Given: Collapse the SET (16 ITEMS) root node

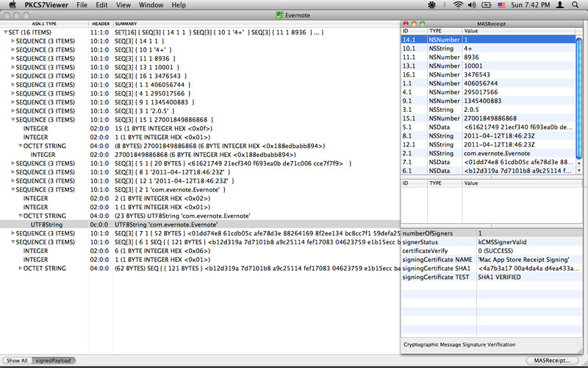Looking at the screenshot, I should 5,32.
